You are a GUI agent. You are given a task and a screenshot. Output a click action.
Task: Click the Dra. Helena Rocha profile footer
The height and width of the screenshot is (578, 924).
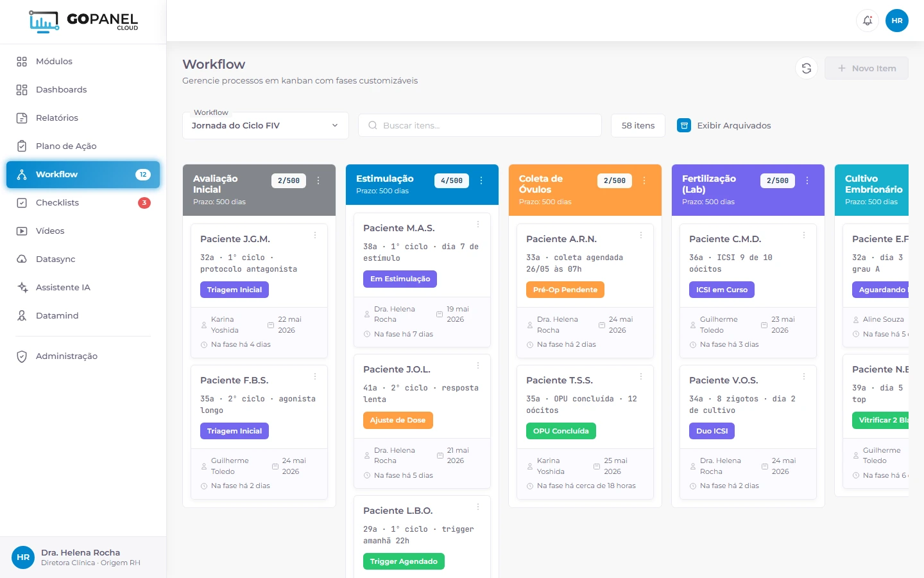[83, 557]
